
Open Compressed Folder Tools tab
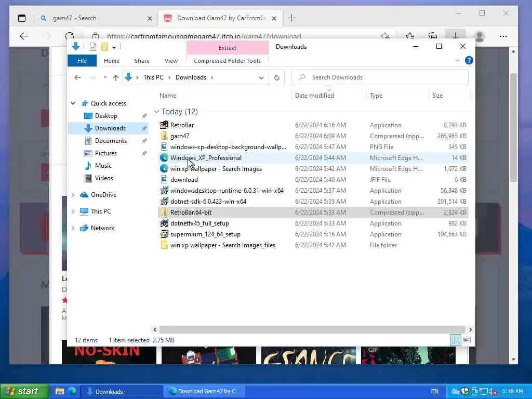point(228,61)
